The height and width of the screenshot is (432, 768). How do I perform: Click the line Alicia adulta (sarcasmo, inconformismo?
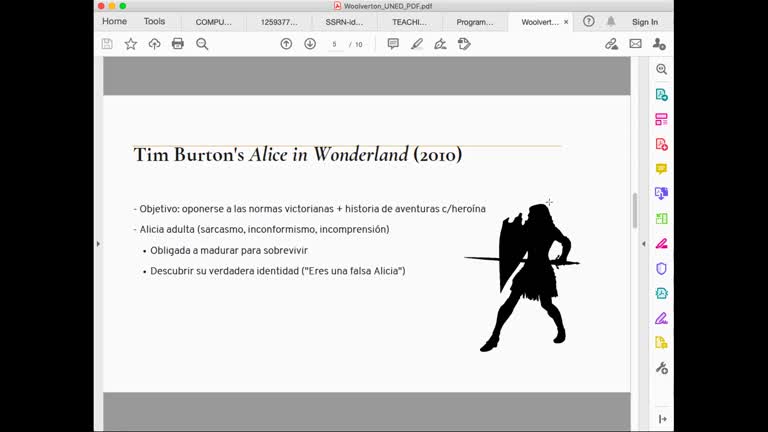[261, 229]
